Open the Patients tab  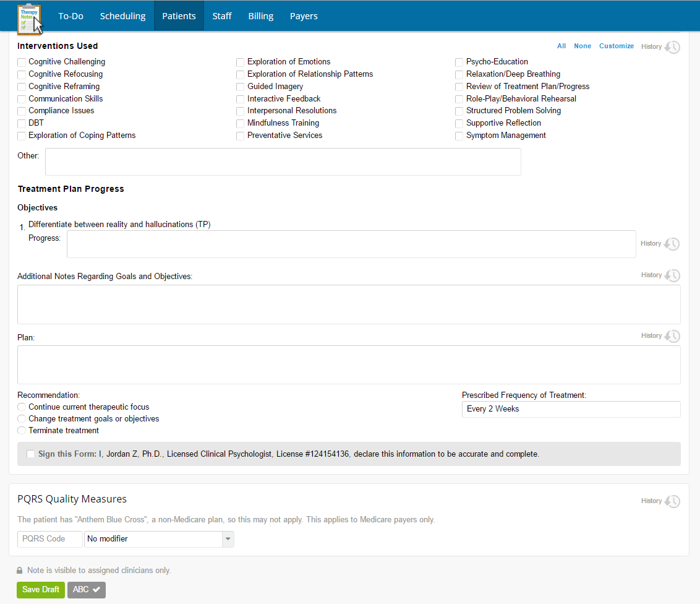tap(179, 16)
